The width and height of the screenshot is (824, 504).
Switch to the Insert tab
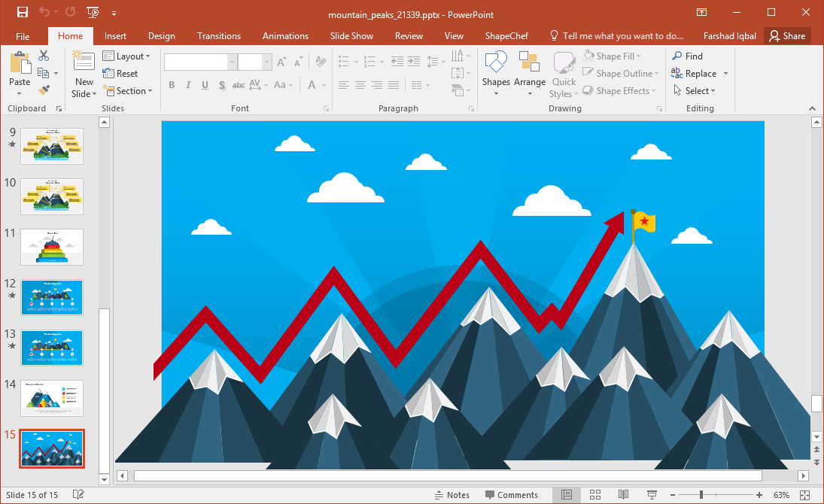[x=115, y=36]
